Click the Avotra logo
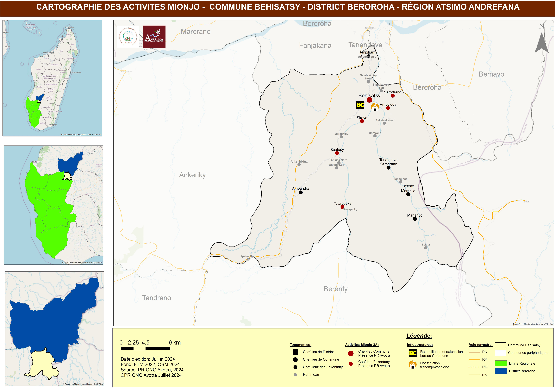 154,37
